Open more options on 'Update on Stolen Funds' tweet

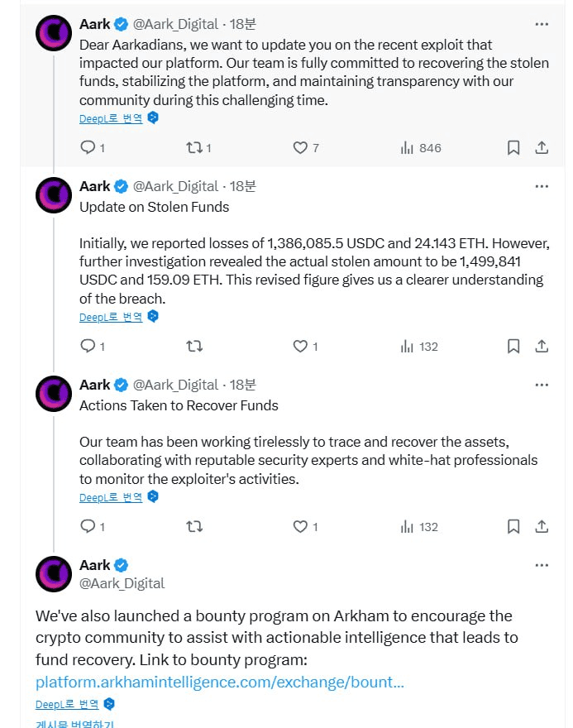pos(542,186)
